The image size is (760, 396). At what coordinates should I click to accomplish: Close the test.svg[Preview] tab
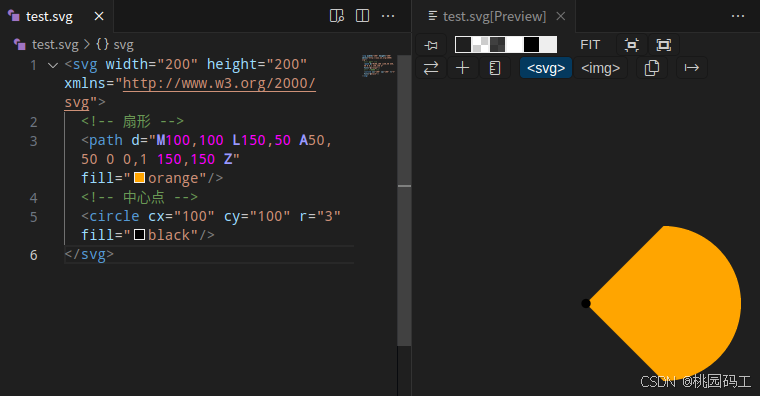click(561, 16)
